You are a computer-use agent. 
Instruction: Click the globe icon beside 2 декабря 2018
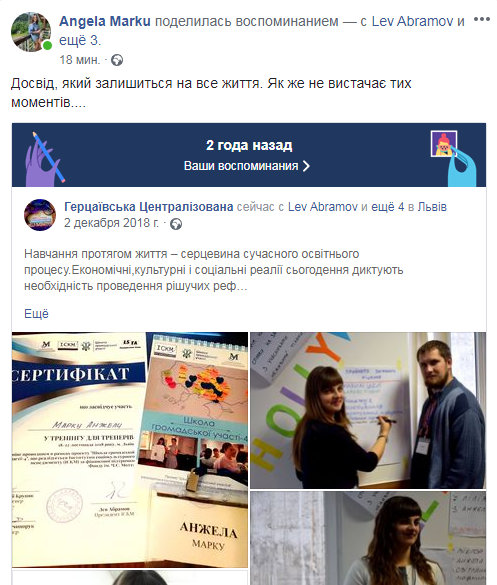176,224
